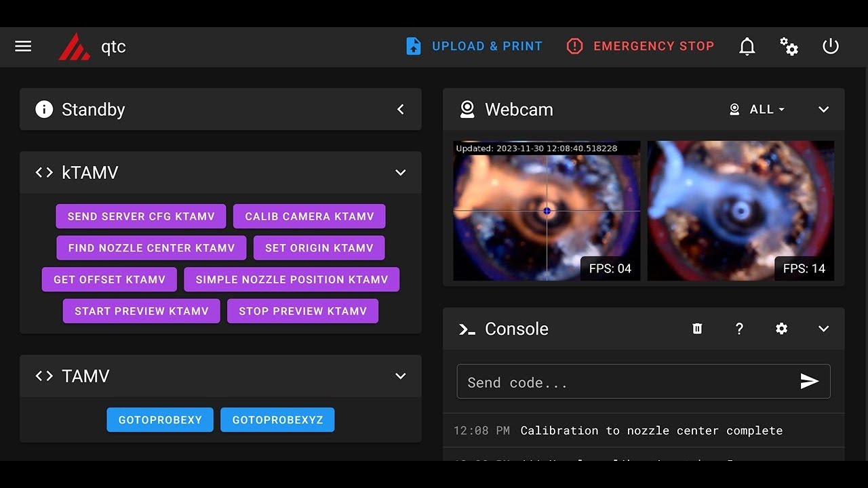Image resolution: width=868 pixels, height=488 pixels.
Task: Click webcam feed showing FPS 14
Action: point(741,211)
